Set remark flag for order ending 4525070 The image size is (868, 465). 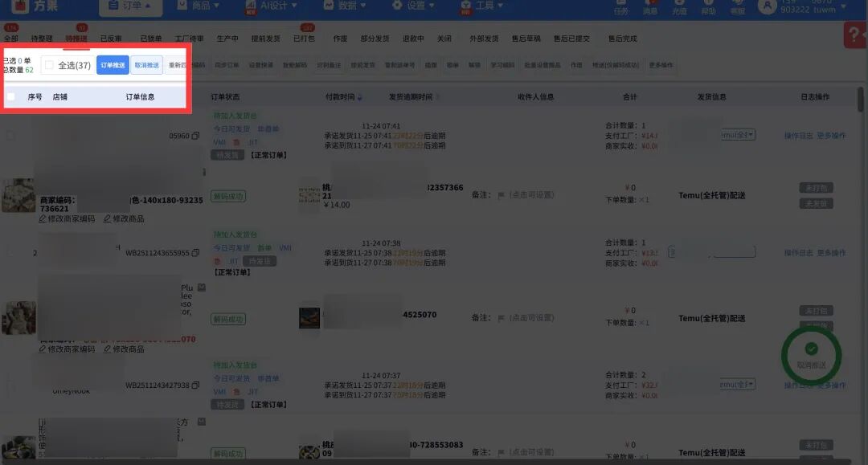501,318
